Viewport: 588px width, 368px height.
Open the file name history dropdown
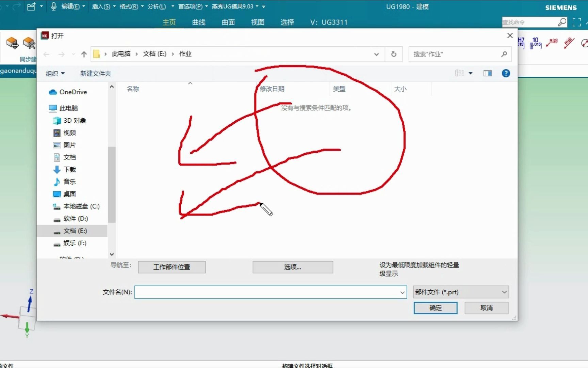tap(402, 292)
